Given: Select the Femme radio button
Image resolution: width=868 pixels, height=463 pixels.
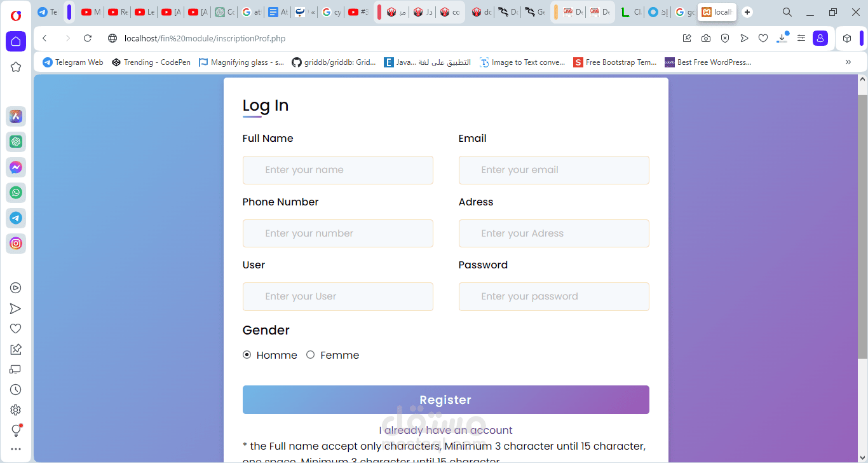Looking at the screenshot, I should [x=311, y=355].
